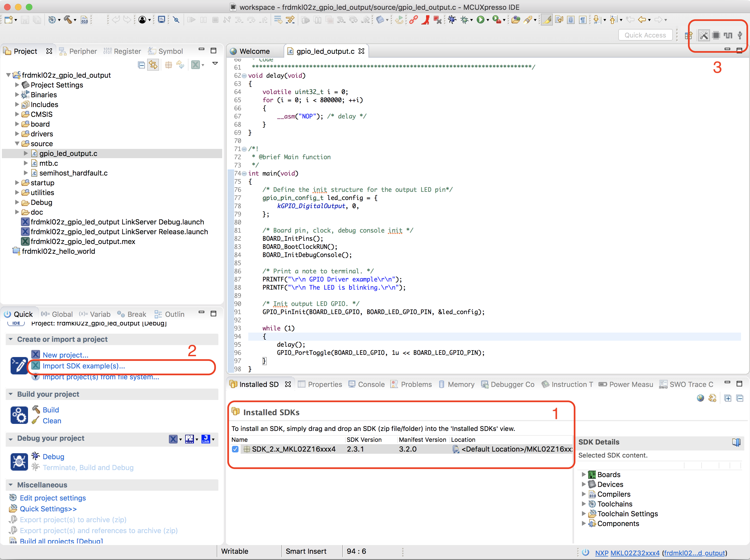The image size is (750, 560).
Task: Toggle the Develop perspective tools icon
Action: [704, 35]
